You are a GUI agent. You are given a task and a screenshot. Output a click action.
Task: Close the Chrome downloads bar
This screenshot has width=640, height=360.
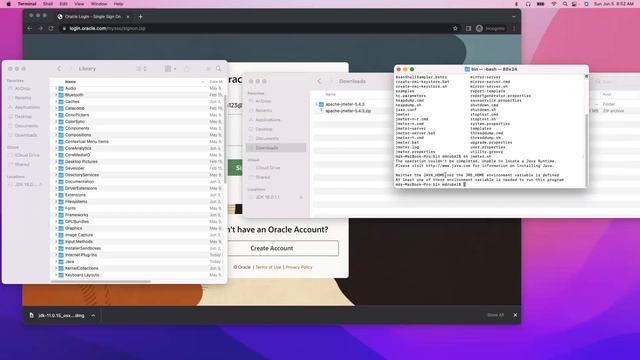(x=515, y=315)
